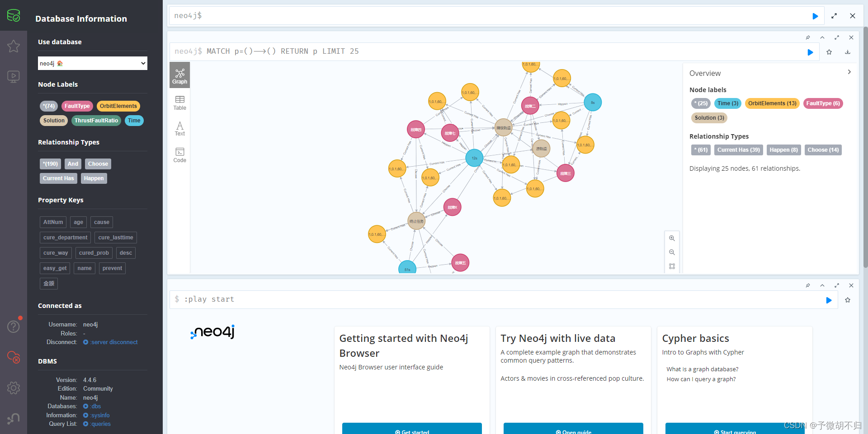This screenshot has width=868, height=434.
Task: Open the Favorites star sidebar icon
Action: pos(14,46)
